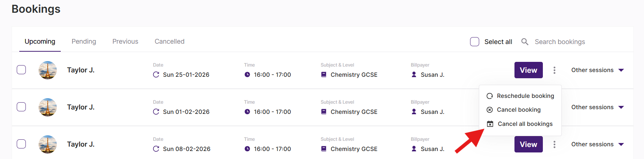
Task: Open the Cancelled tab
Action: (x=170, y=41)
